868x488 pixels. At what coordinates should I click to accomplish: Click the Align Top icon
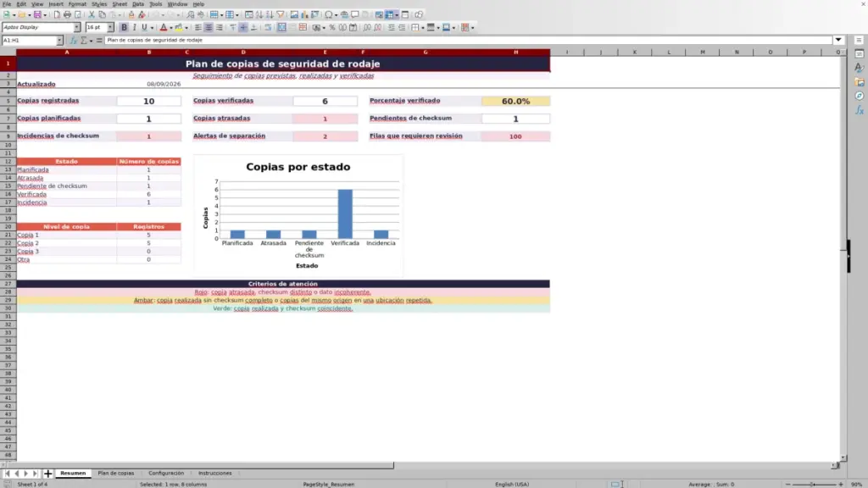pos(232,27)
